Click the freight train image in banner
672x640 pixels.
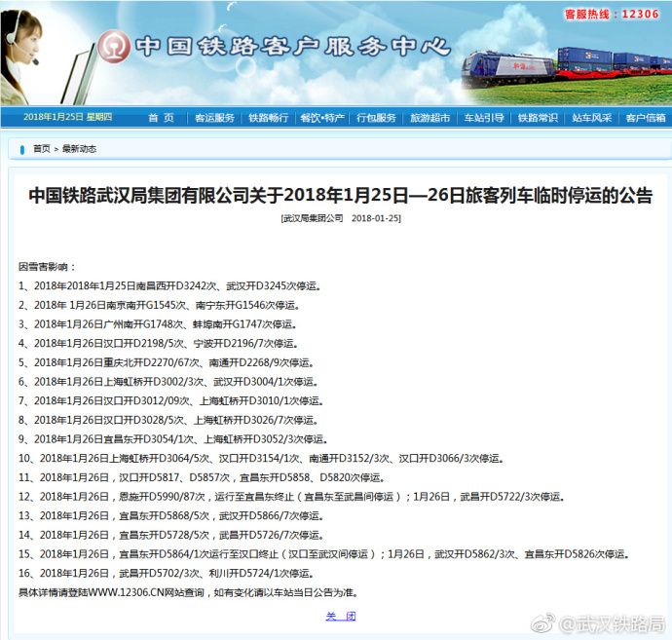click(x=567, y=68)
